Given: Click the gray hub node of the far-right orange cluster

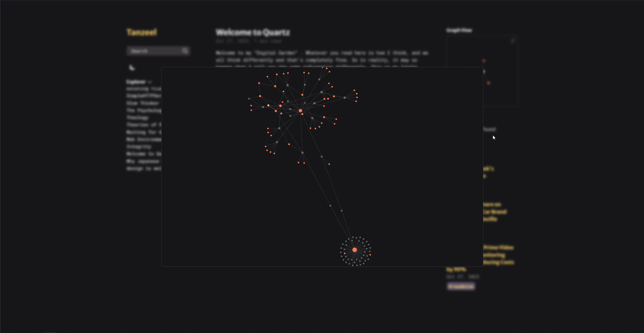Looking at the screenshot, I should [344, 98].
